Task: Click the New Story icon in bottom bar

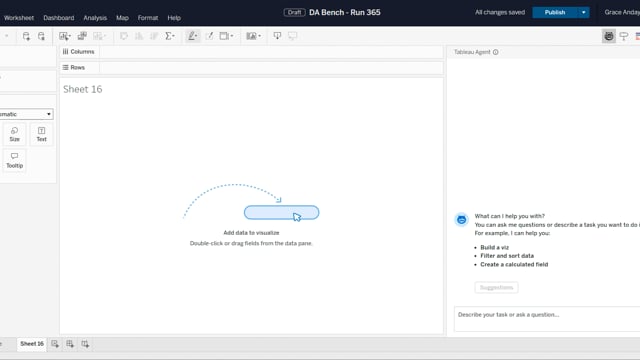Action: [85, 344]
